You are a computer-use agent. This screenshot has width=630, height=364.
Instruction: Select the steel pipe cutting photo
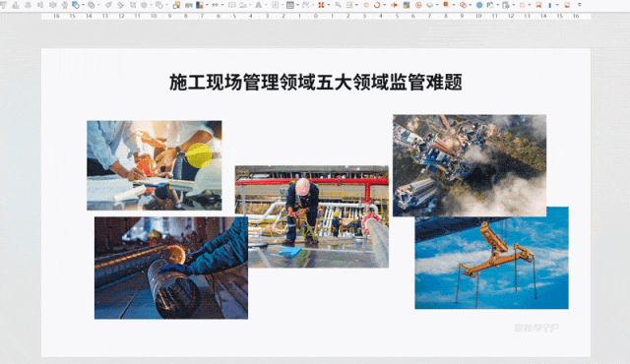point(171,268)
